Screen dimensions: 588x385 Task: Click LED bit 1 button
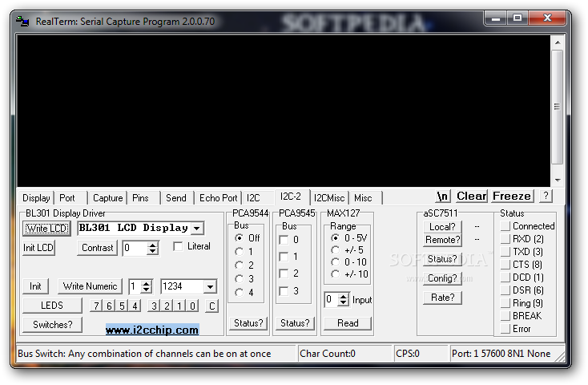(179, 306)
